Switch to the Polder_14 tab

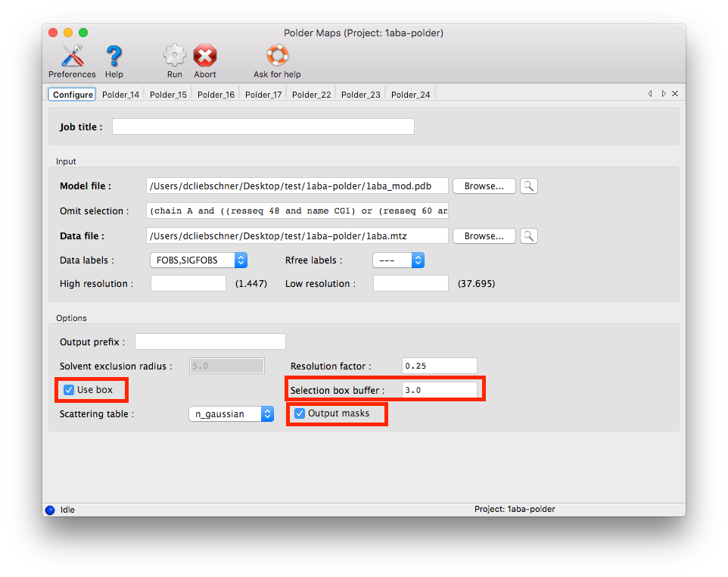point(120,95)
